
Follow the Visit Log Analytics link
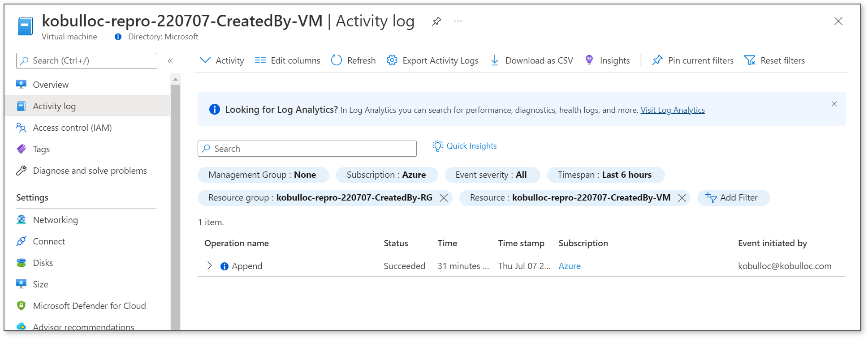tap(673, 110)
